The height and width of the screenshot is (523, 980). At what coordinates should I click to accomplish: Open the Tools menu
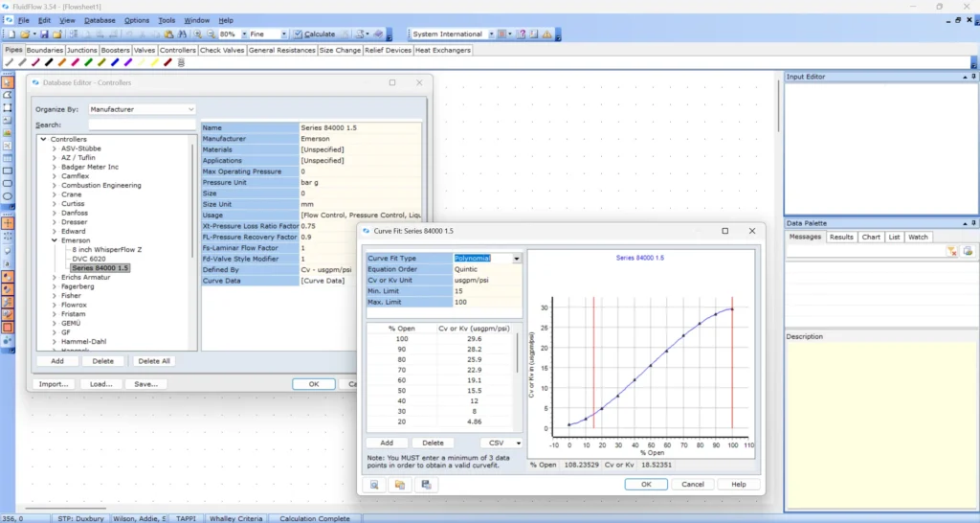[x=167, y=21]
